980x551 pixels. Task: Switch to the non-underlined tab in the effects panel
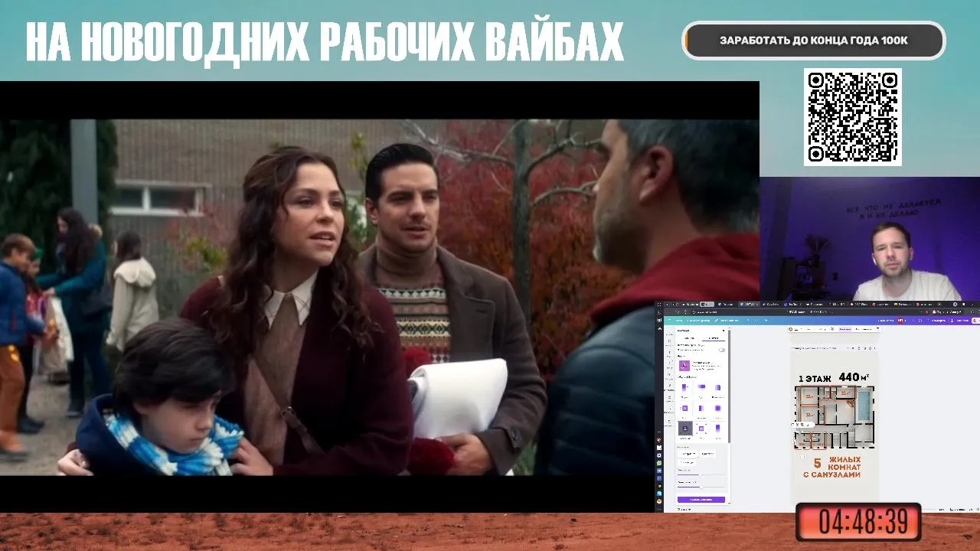coord(689,338)
